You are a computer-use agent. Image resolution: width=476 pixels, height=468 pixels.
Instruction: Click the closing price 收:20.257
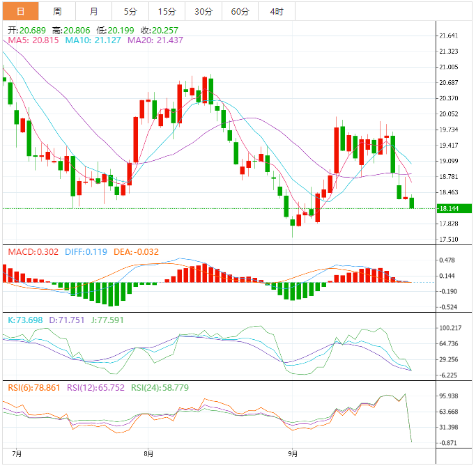[x=160, y=31]
